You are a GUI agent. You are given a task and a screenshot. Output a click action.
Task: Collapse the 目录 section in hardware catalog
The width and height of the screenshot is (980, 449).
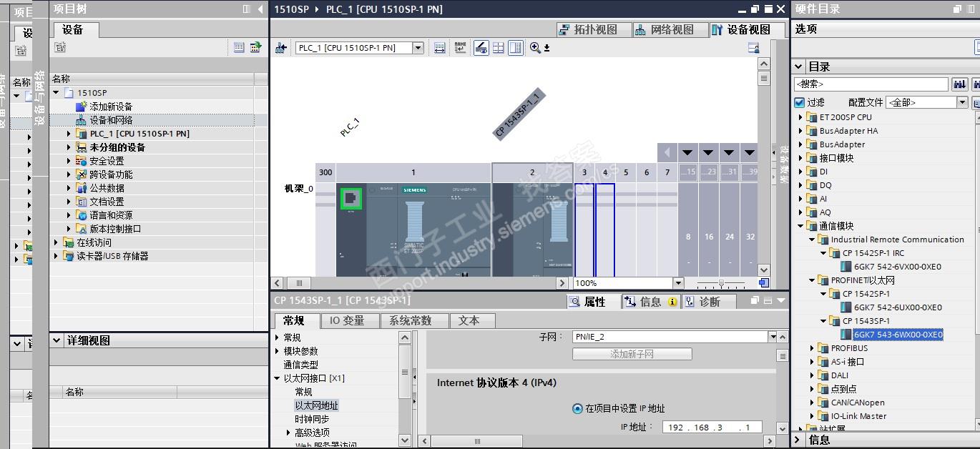[x=800, y=66]
